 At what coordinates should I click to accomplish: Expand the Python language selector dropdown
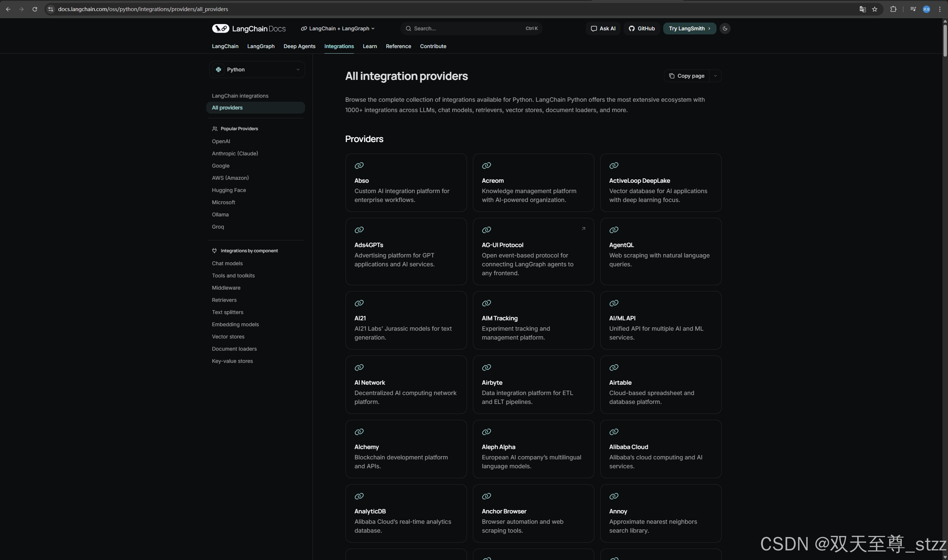pos(257,70)
